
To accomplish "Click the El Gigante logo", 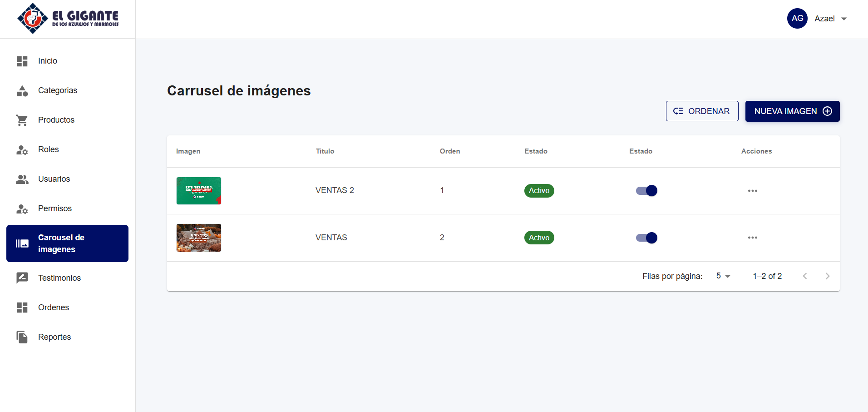I will pyautogui.click(x=68, y=19).
